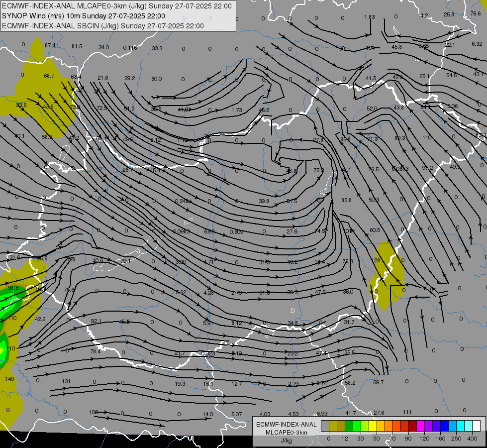Click the map value '59.7'
This screenshot has width=487, height=448.
[x=378, y=382]
